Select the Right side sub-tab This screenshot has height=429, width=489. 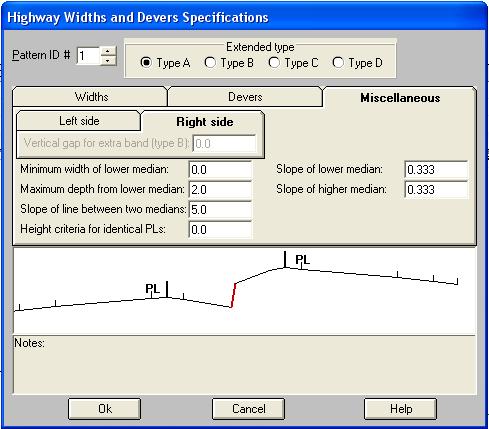203,122
